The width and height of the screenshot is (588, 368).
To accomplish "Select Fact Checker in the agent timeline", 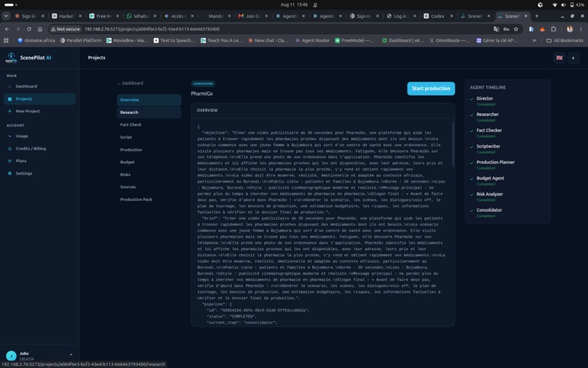I will 489,130.
